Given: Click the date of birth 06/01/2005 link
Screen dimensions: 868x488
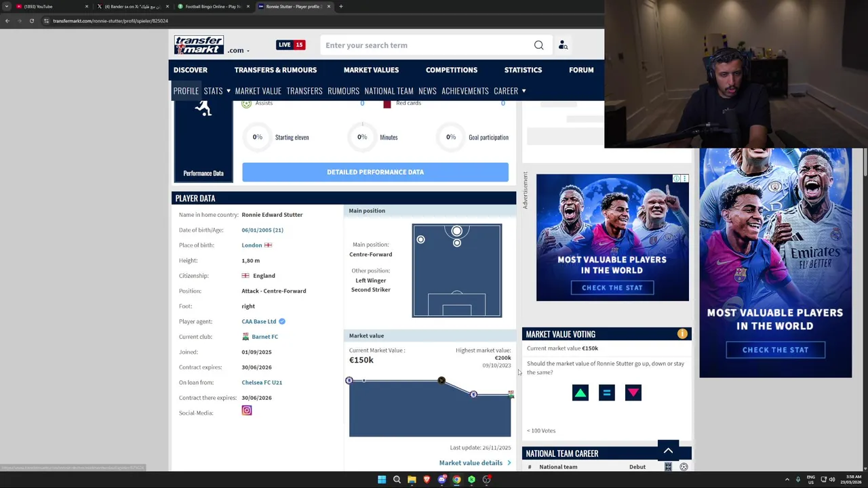Looking at the screenshot, I should tap(262, 230).
